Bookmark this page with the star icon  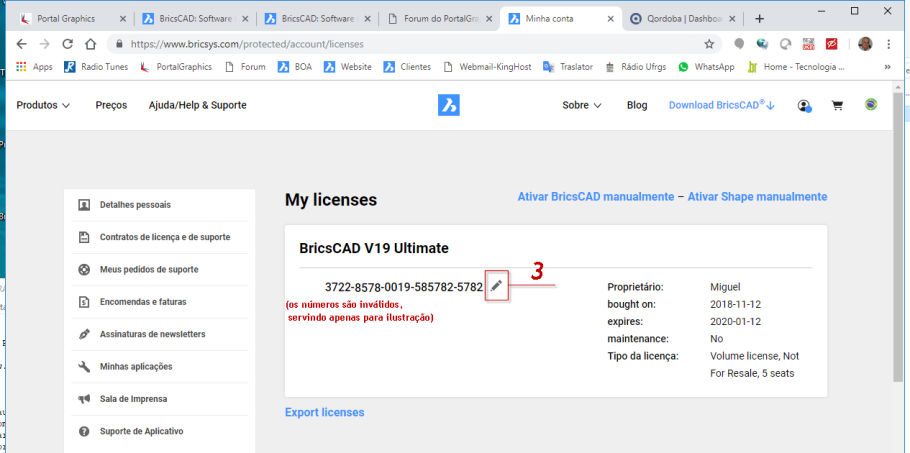click(x=709, y=44)
